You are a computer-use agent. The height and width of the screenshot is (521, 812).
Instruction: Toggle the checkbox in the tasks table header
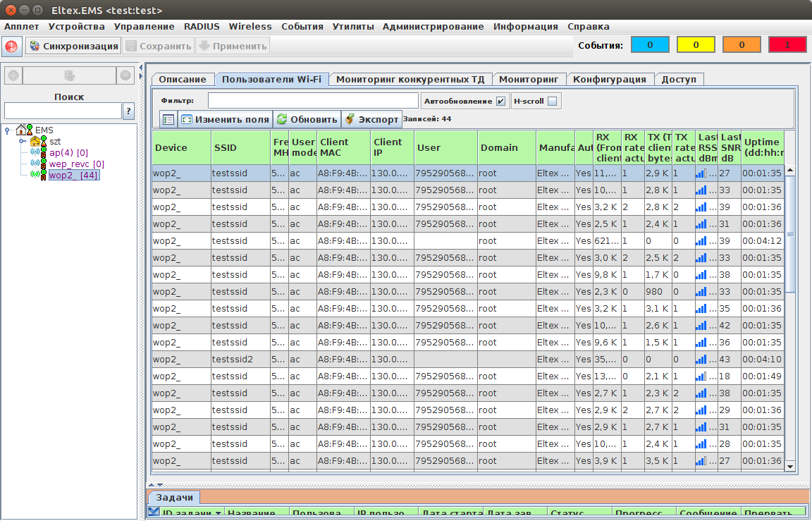(x=154, y=513)
